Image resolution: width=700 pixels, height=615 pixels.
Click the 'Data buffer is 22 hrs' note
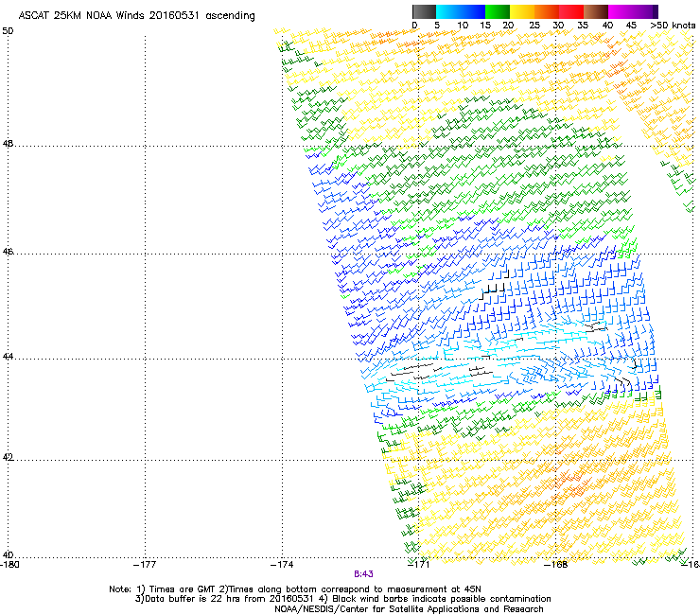click(x=342, y=599)
